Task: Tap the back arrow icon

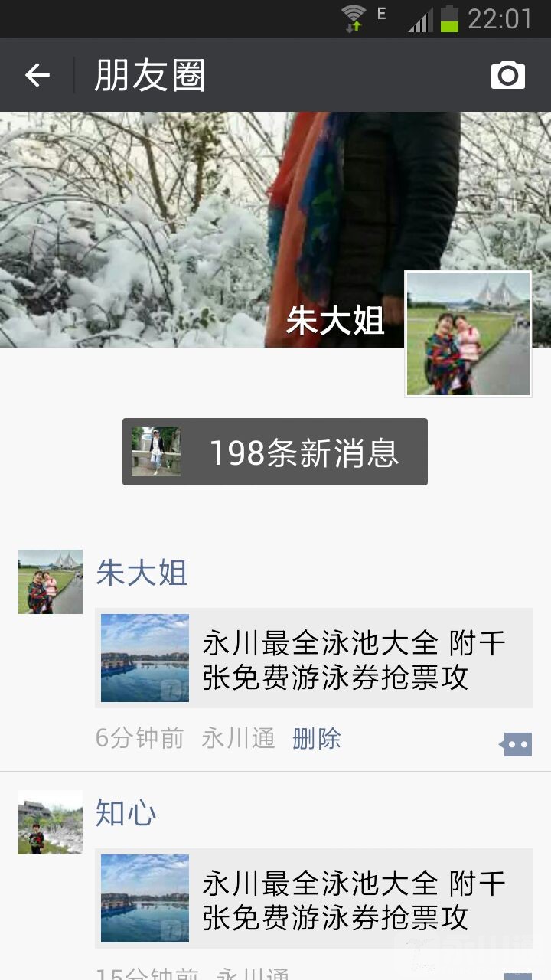Action: (x=37, y=75)
